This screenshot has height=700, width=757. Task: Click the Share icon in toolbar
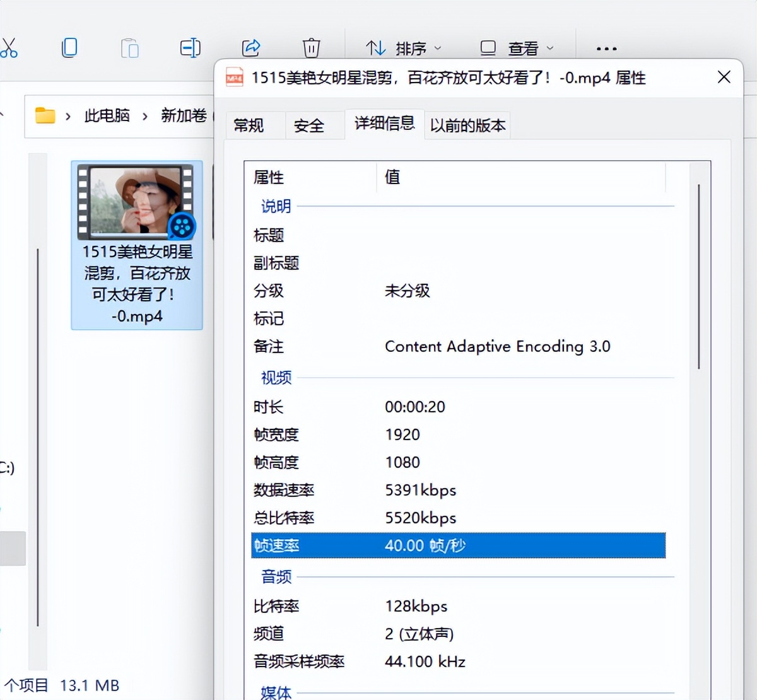pyautogui.click(x=251, y=48)
